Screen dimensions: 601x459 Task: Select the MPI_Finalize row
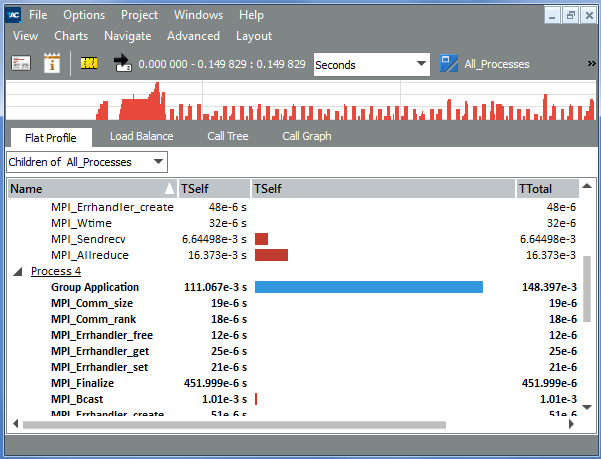coord(294,383)
